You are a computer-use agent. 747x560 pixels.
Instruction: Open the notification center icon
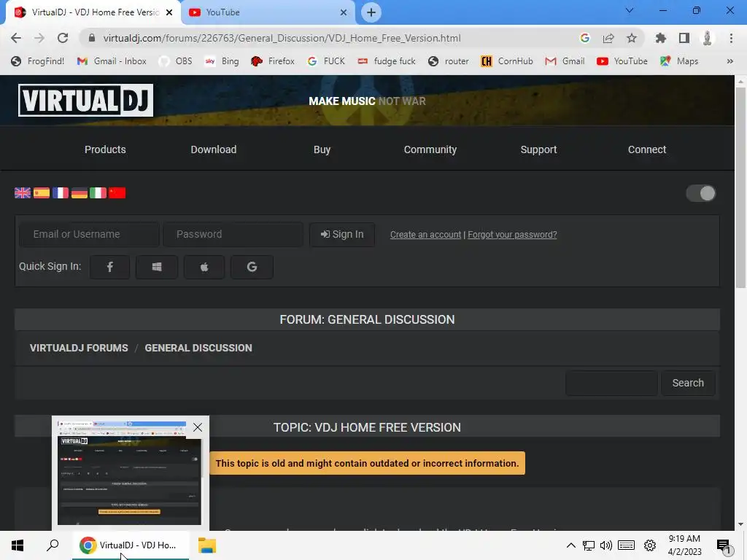coord(724,546)
